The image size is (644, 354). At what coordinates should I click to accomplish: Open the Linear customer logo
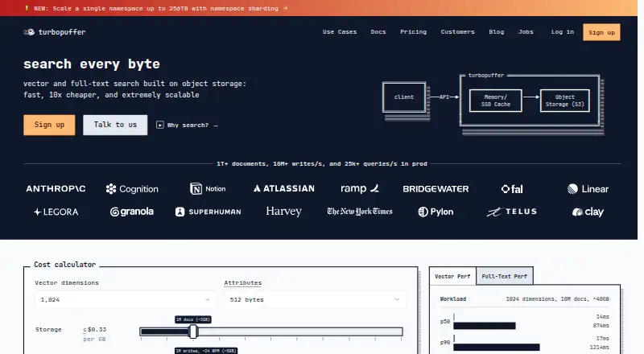tap(588, 189)
